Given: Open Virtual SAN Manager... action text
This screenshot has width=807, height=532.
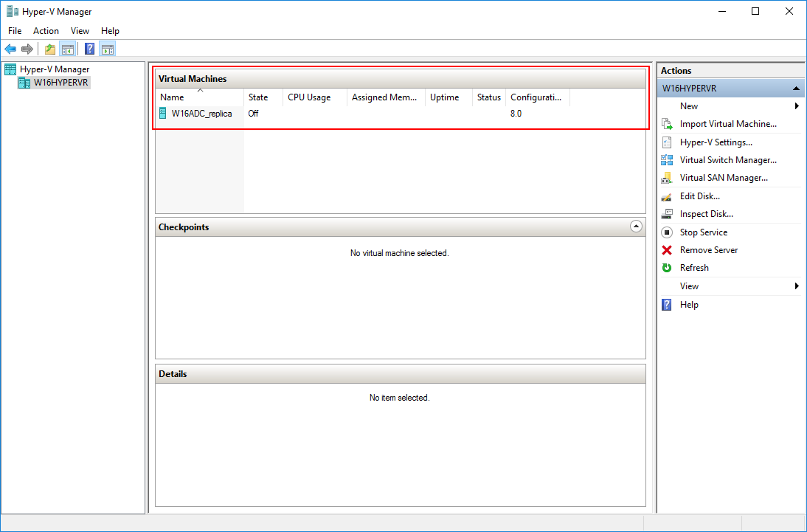Looking at the screenshot, I should (724, 178).
